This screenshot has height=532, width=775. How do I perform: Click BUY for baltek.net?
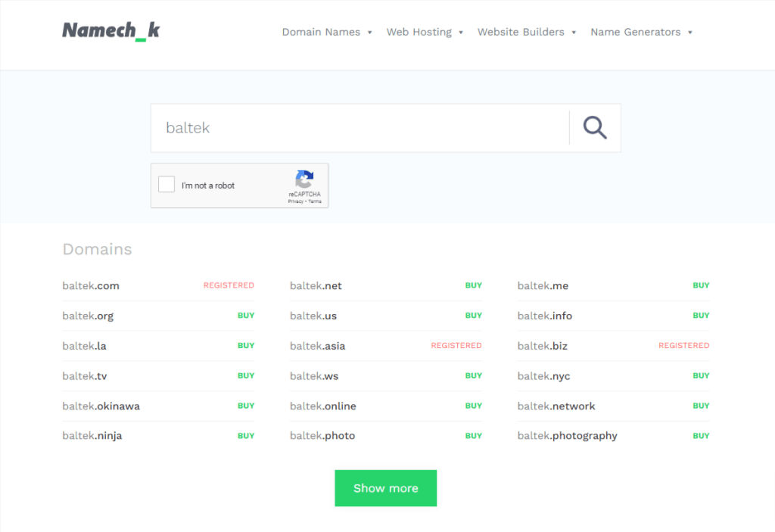[x=474, y=285]
